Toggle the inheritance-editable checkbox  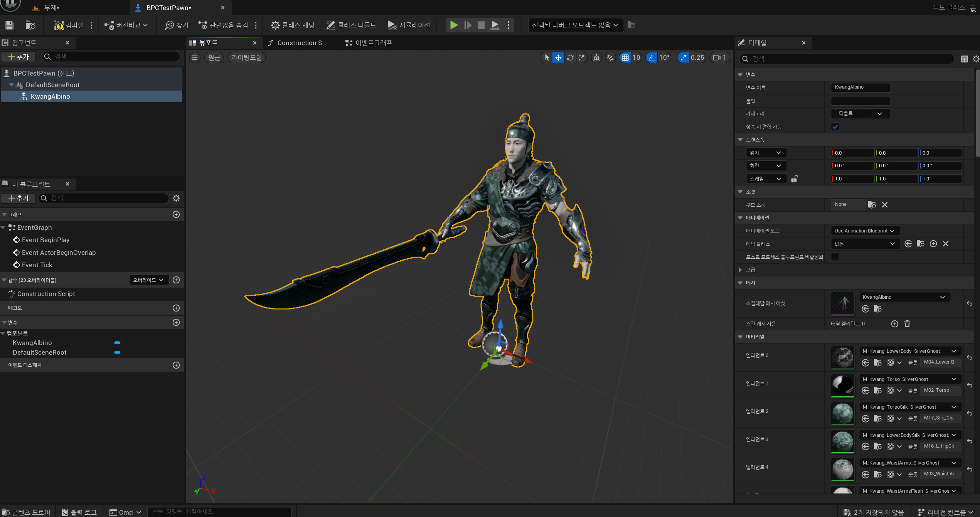pos(835,127)
